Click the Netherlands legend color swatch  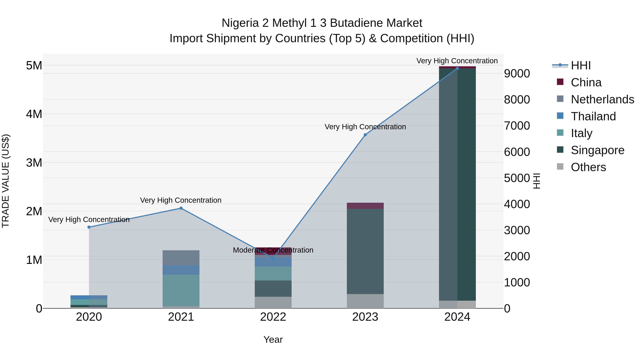560,99
